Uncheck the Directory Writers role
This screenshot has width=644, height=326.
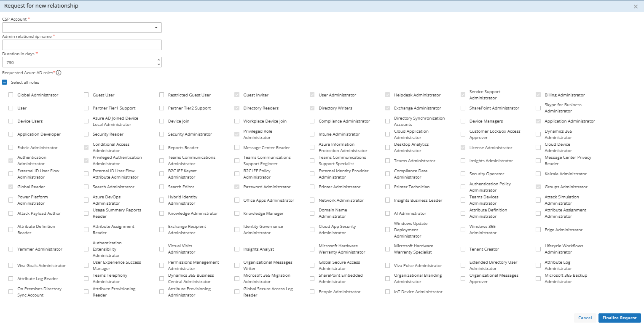click(x=312, y=108)
